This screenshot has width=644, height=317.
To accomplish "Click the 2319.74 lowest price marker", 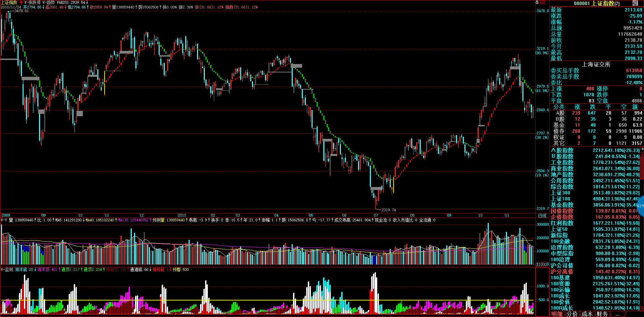I will (x=389, y=210).
